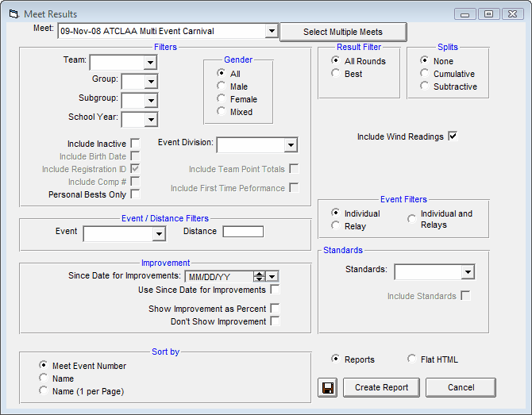Select the All gender option

click(x=222, y=73)
